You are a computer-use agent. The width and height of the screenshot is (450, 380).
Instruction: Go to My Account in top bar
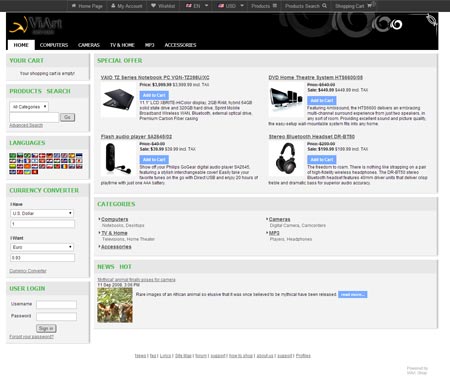[126, 6]
